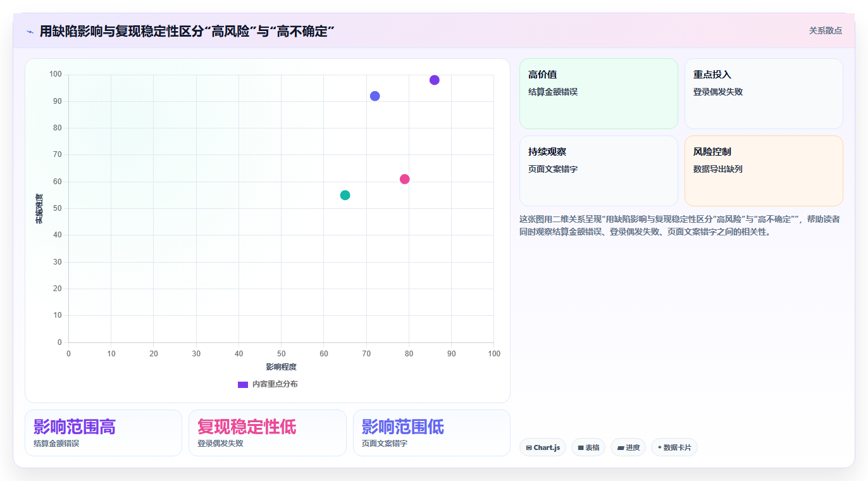Open the 高价值 quadrant card
The image size is (868, 481).
tap(598, 94)
